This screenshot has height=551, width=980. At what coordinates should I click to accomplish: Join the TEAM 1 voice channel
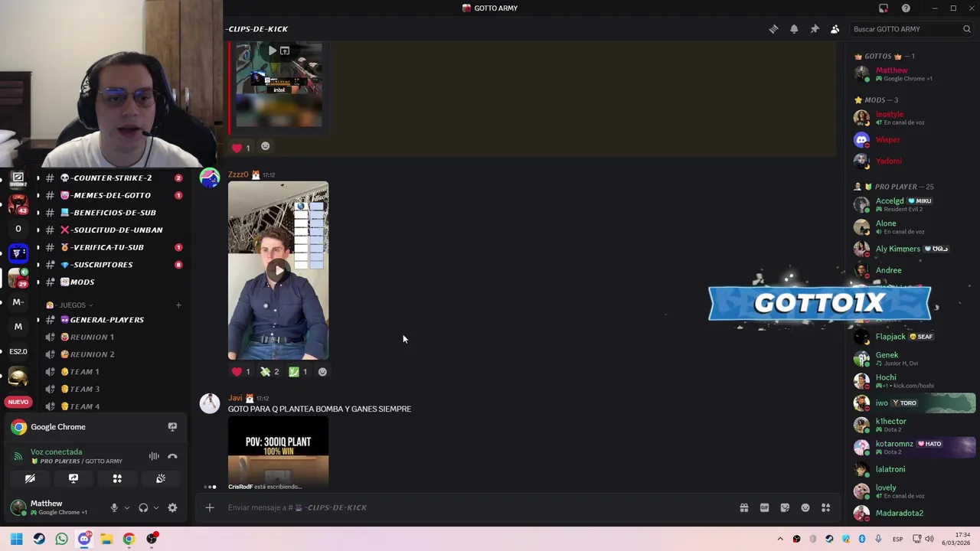click(113, 372)
